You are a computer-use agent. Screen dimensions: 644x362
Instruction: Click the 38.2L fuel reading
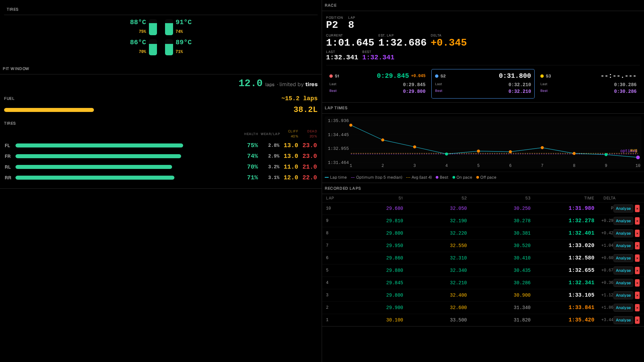coord(306,110)
